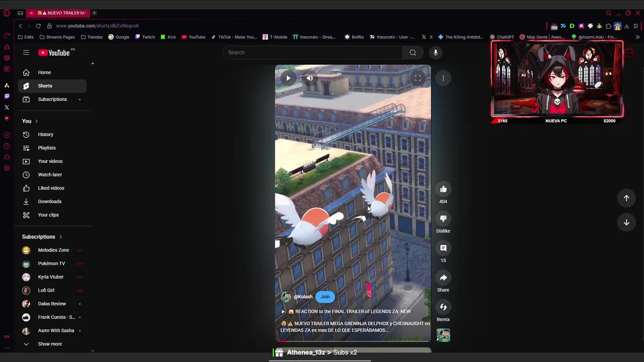644x362 pixels.
Task: Open Lofi Girl channel
Action: [52, 290]
